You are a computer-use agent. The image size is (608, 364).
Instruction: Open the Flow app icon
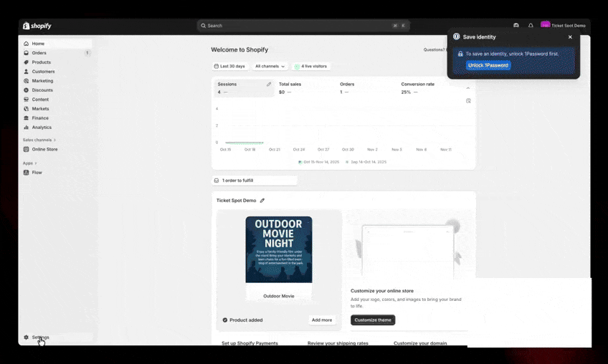coord(26,173)
